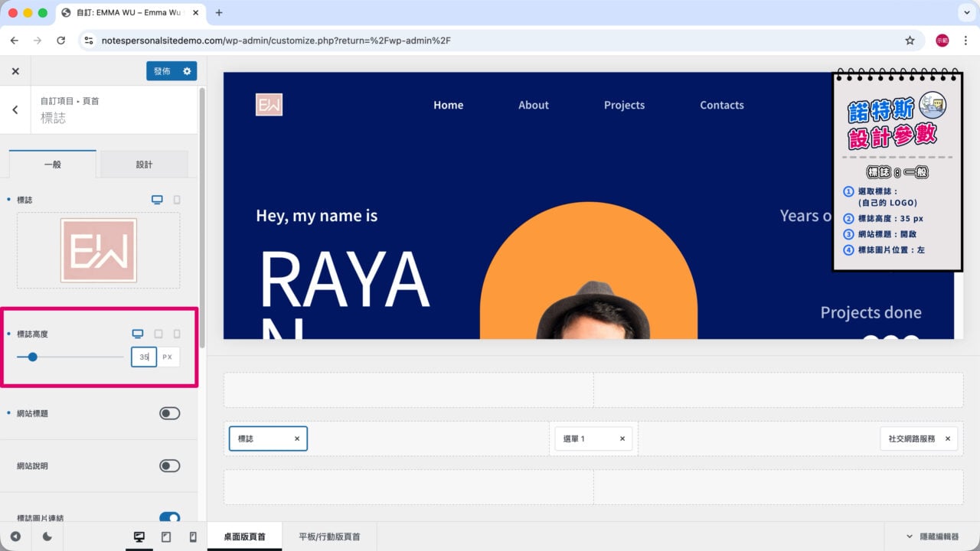
Task: Toggle dark mode moon icon
Action: 47,537
